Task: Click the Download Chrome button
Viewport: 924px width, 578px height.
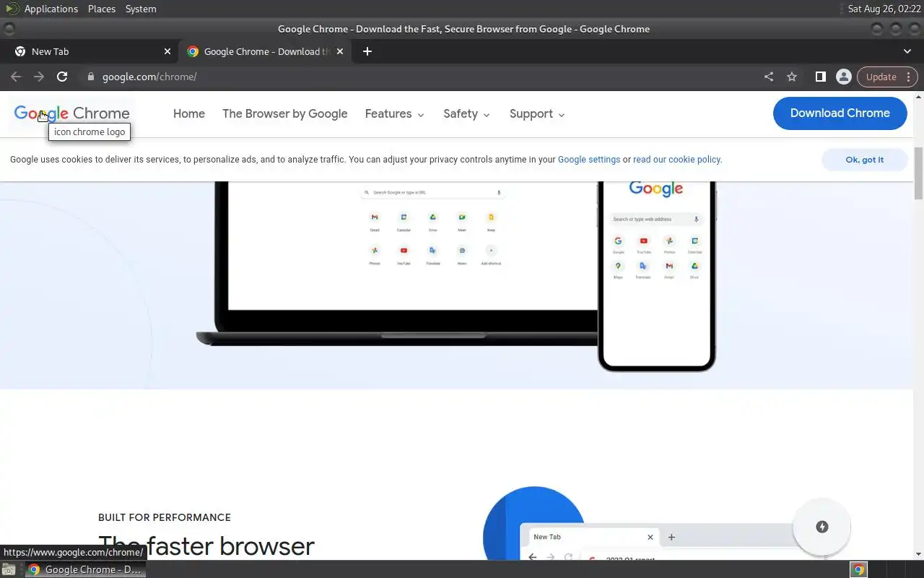Action: pos(840,113)
